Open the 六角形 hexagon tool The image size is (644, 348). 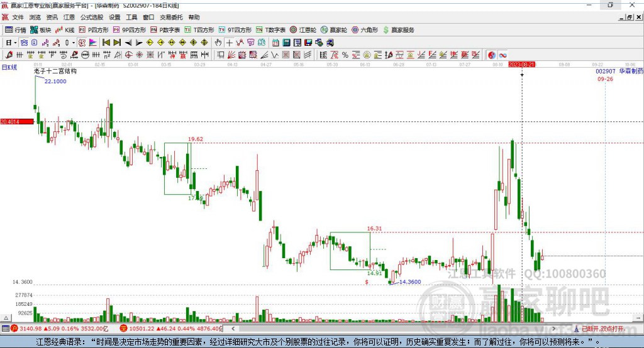(x=365, y=30)
